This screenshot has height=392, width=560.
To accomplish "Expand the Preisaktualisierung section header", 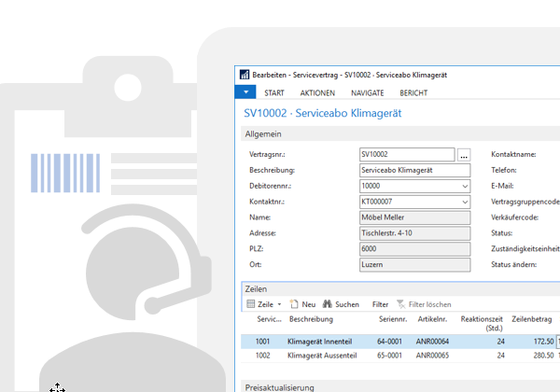I will pyautogui.click(x=400, y=386).
